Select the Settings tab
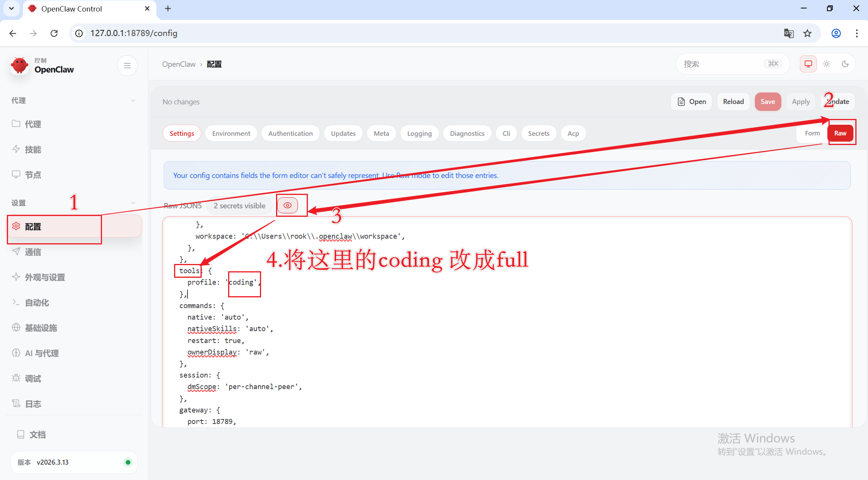 (x=182, y=133)
